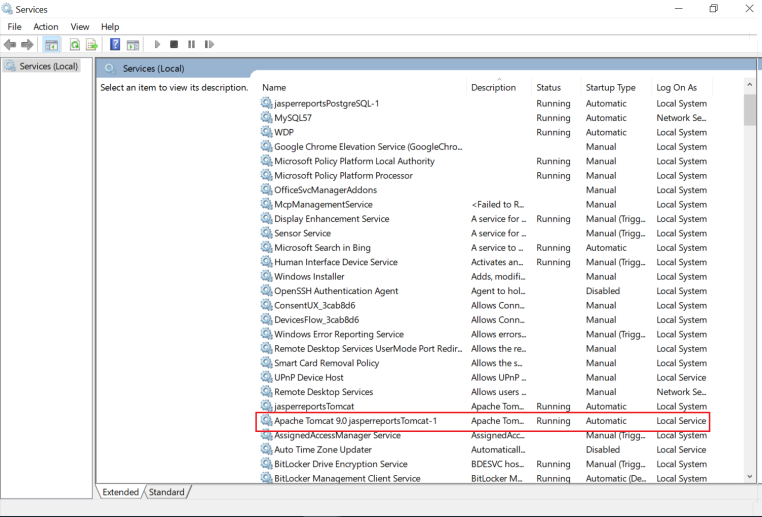This screenshot has height=517, width=762.
Task: Click the Pause Service toolbar icon
Action: tap(191, 44)
